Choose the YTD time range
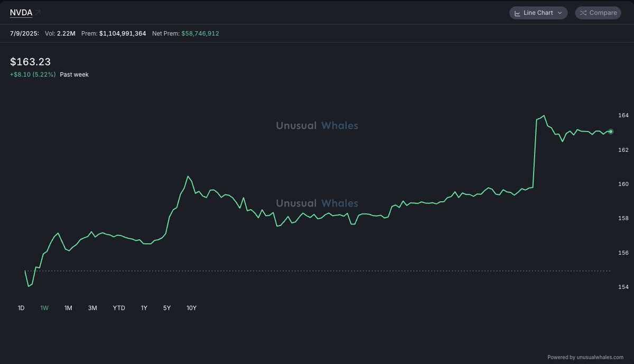This screenshot has height=364, width=634. coord(119,308)
